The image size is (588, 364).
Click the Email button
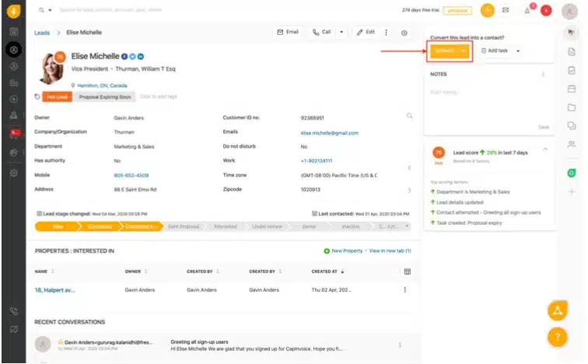click(x=288, y=32)
